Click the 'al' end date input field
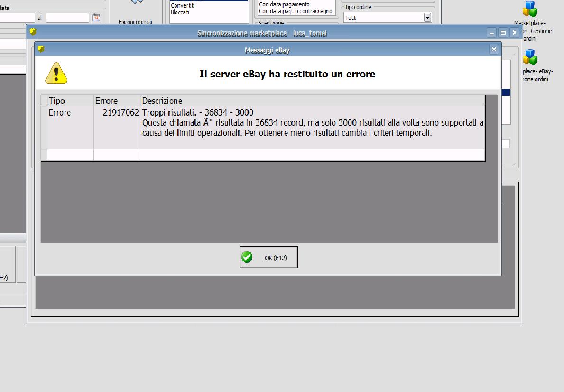564x392 pixels. tap(67, 18)
